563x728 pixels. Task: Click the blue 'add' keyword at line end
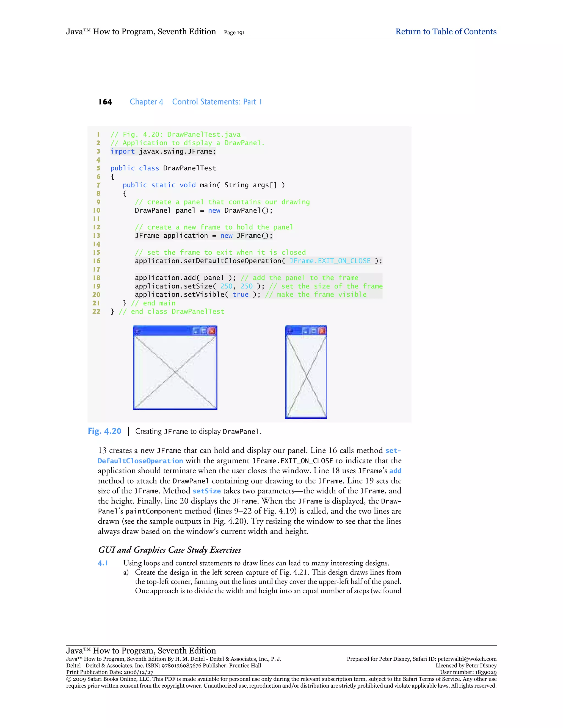(x=395, y=471)
